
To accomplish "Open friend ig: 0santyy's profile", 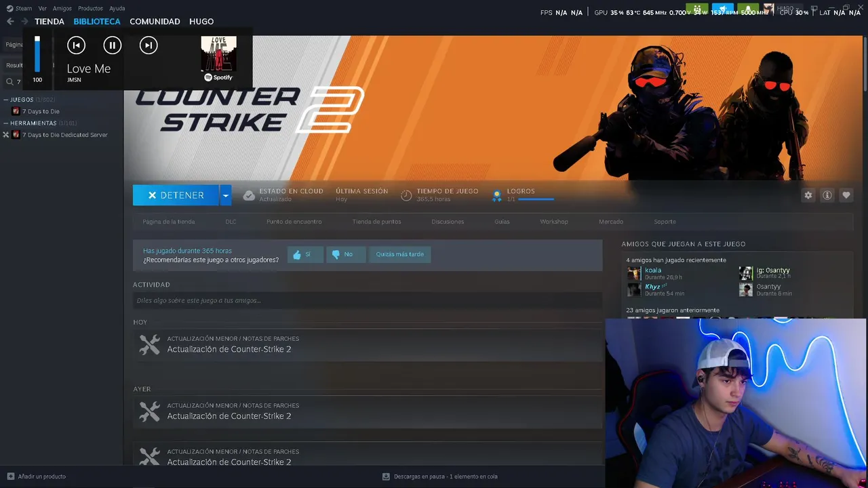I will pyautogui.click(x=773, y=270).
